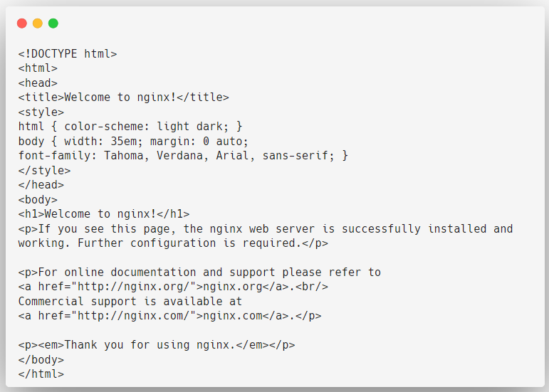Click the h1 Welcome to nginx! line
Image resolution: width=549 pixels, height=392 pixels.
104,213
